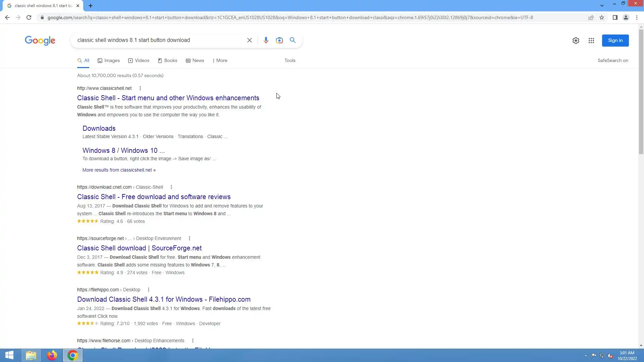The image size is (644, 362).
Task: Search by voice using microphone icon
Action: (x=266, y=40)
